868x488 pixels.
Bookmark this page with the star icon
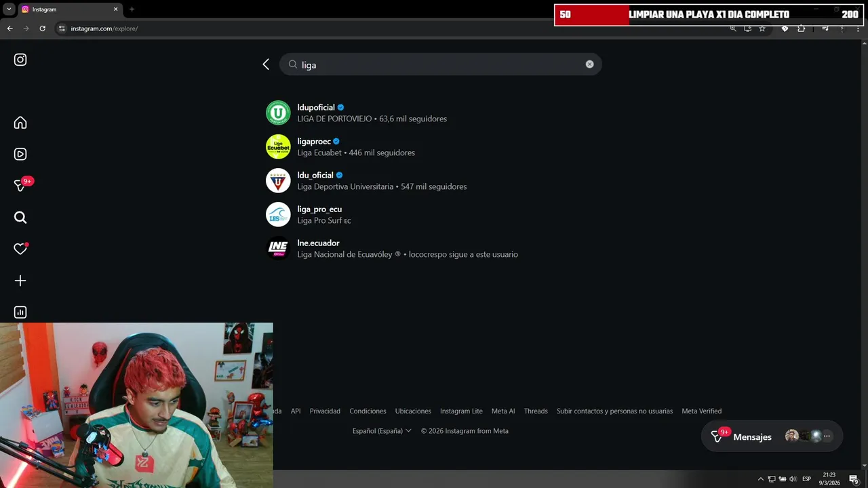(762, 29)
